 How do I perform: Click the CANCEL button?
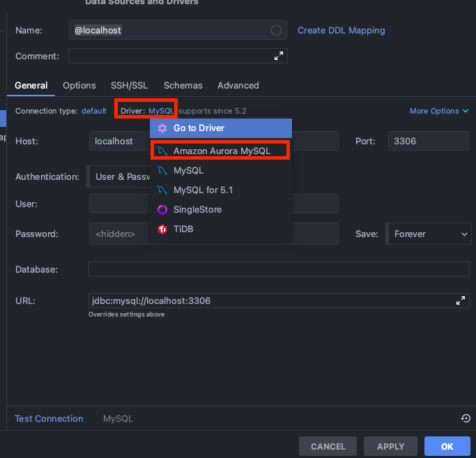coord(328,446)
